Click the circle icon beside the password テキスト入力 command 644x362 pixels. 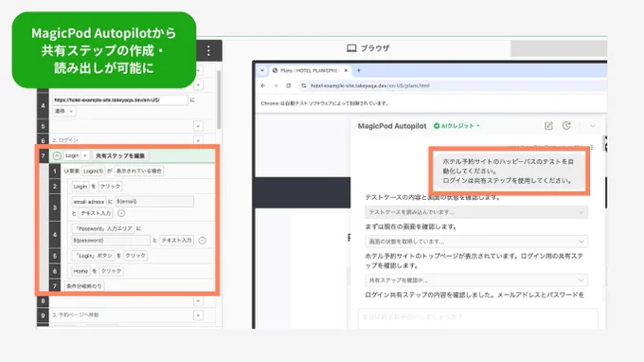(x=202, y=241)
